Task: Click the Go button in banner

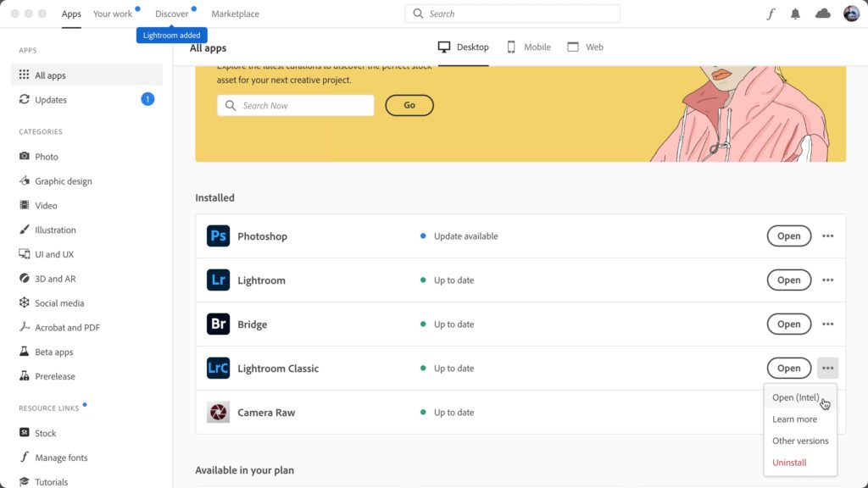Action: [x=409, y=105]
